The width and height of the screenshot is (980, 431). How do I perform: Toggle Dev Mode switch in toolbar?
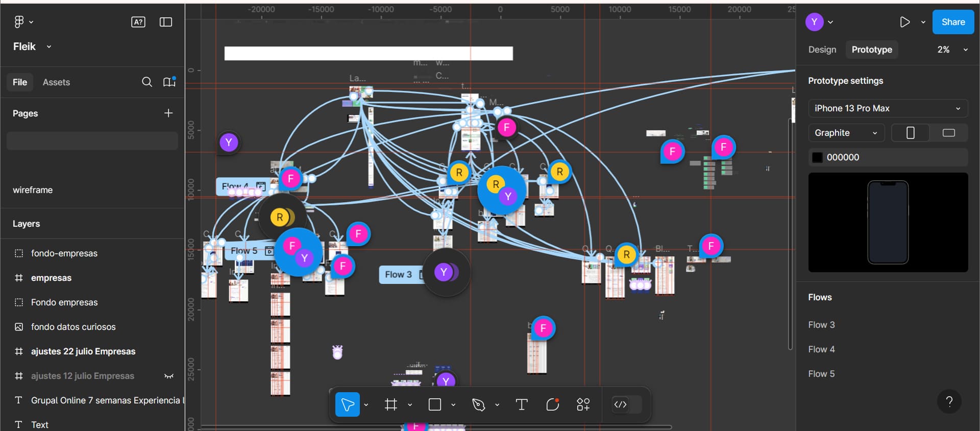(x=626, y=404)
